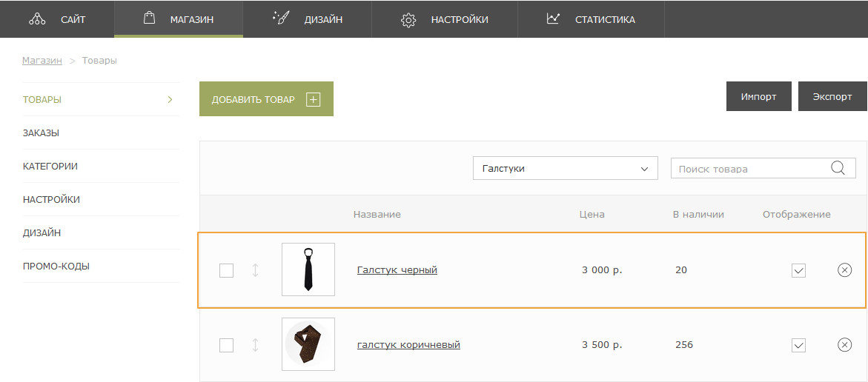Open the галстук коричневый product link
Screen dimensions: 868x382
tap(408, 345)
